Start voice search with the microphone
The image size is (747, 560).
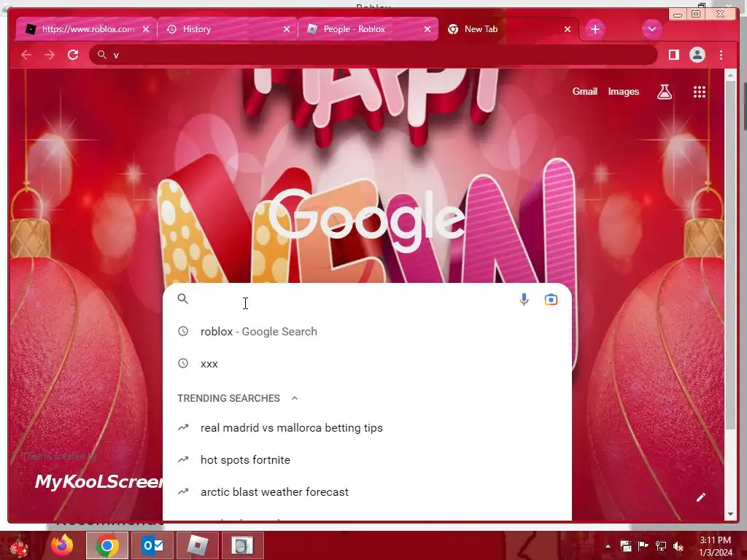coord(524,300)
